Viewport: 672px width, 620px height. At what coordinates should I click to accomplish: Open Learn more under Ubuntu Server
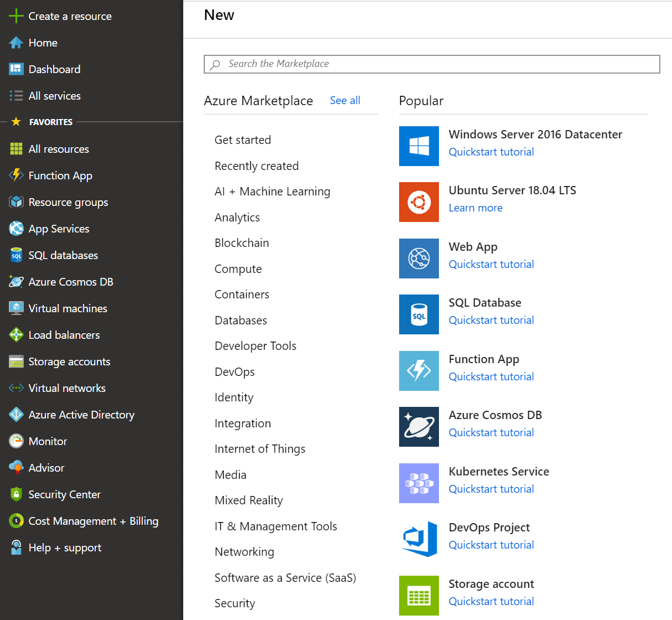tap(475, 208)
